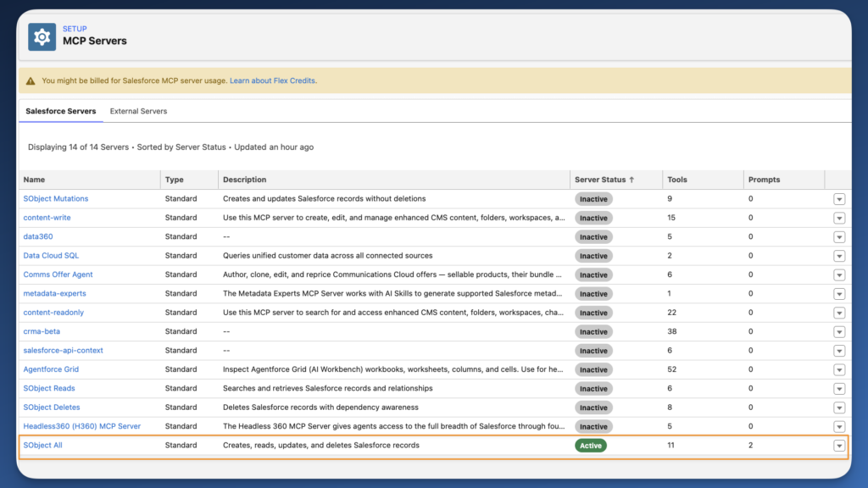Expand actions menu for SObject Deletes row
868x488 pixels.
(x=839, y=408)
